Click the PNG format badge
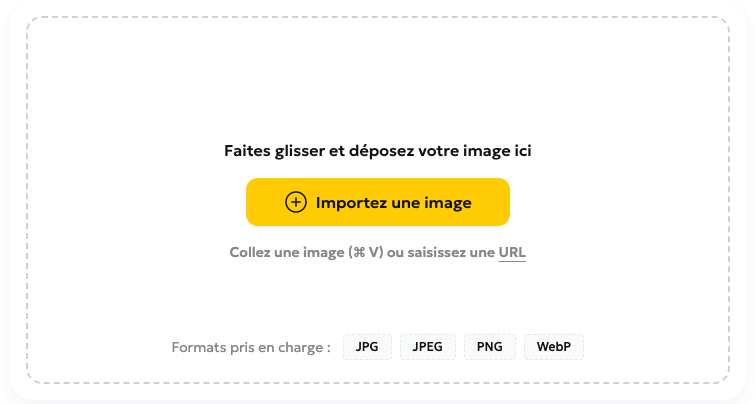 coord(490,347)
